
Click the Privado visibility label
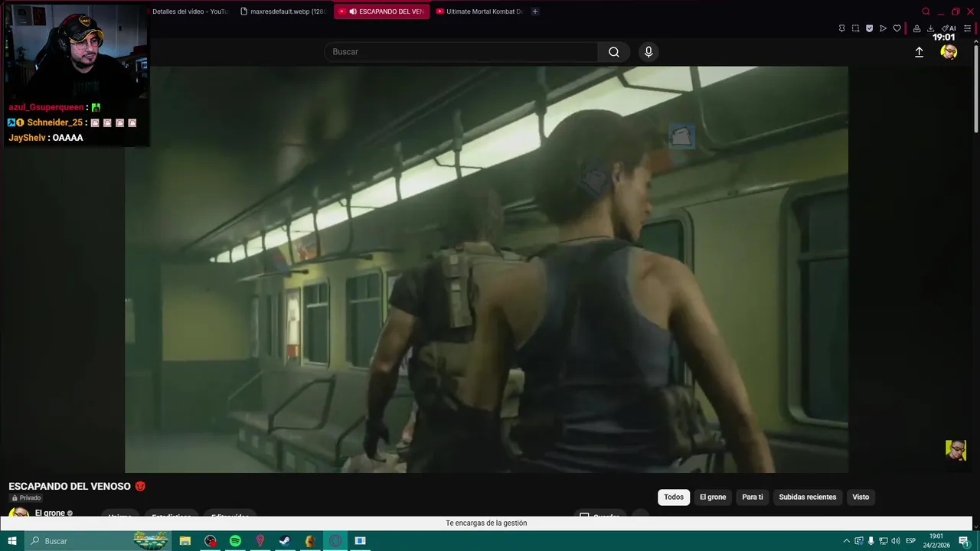pyautogui.click(x=26, y=498)
